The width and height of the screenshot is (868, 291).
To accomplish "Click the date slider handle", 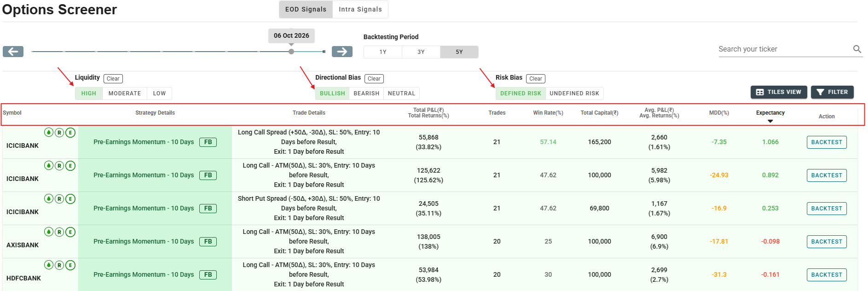I will pyautogui.click(x=291, y=52).
